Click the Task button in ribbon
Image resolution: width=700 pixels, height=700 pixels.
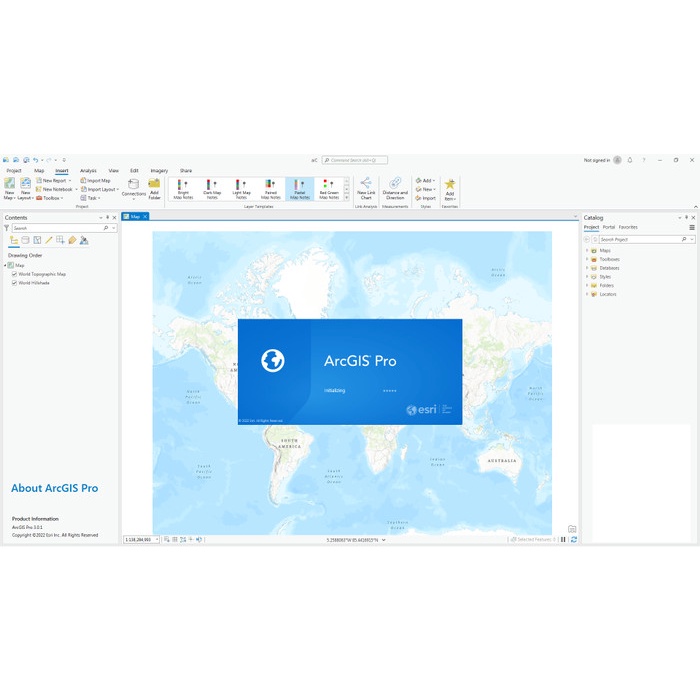tap(90, 198)
